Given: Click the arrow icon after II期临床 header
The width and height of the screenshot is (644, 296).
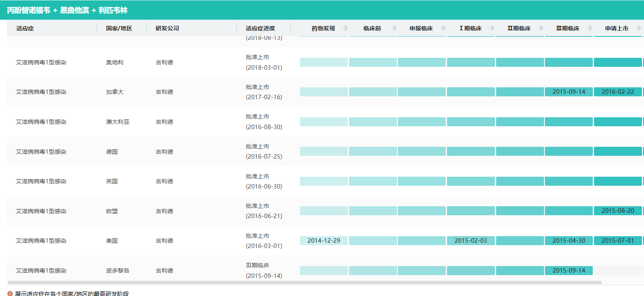Looking at the screenshot, I should [x=541, y=28].
